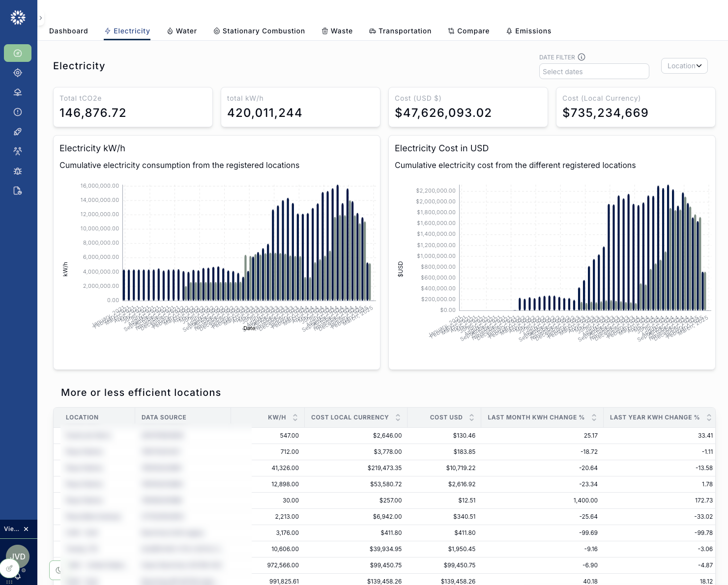Viewport: 728px width, 585px height.
Task: Open the alert circle icon in sidebar
Action: point(18,112)
